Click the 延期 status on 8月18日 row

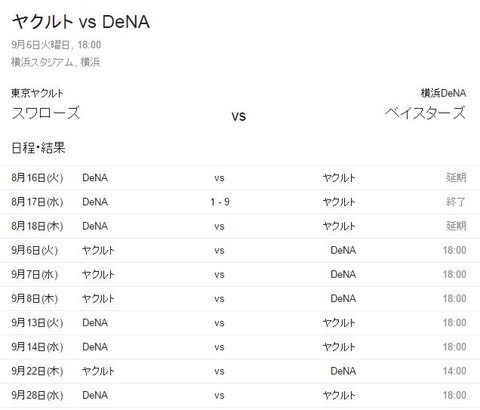[x=456, y=226]
